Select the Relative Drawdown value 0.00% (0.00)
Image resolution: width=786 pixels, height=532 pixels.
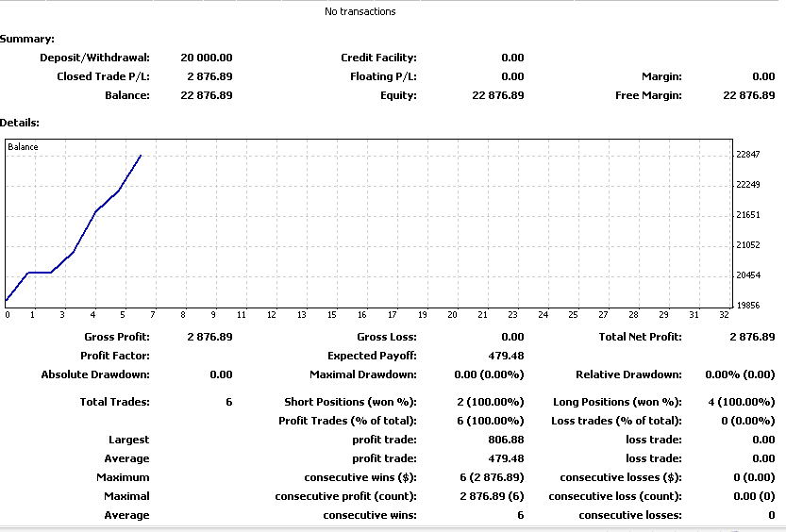[x=740, y=374]
